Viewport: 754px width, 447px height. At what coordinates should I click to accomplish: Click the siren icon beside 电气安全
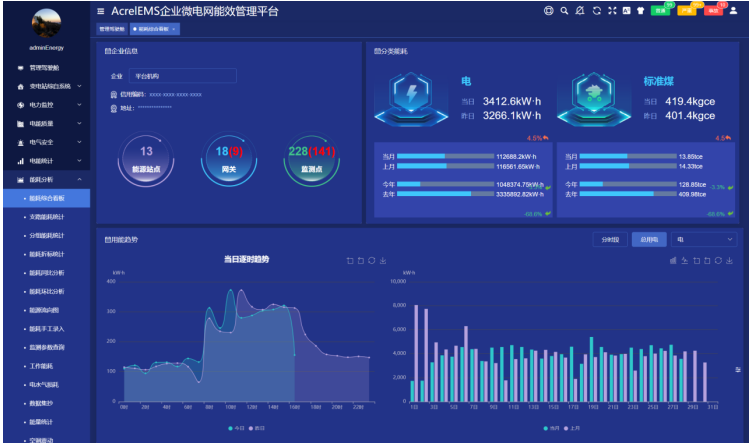pos(20,142)
